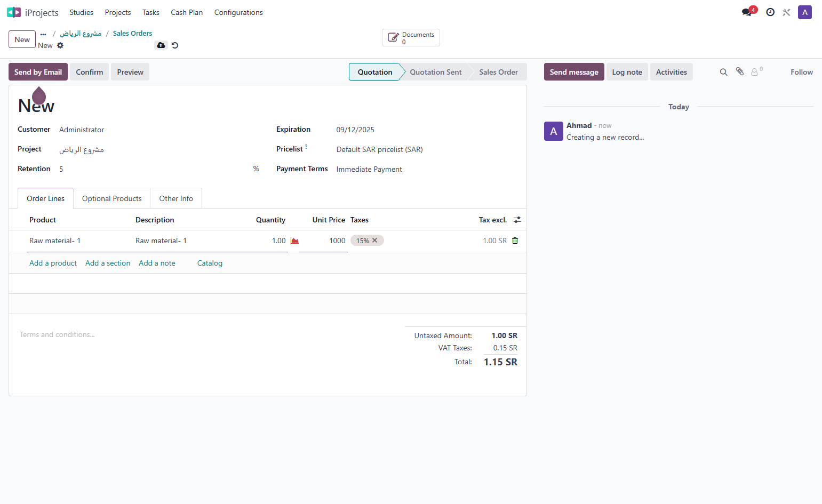Viewport: 822px width, 504px height.
Task: Click the gear actions icon beside New
Action: (x=60, y=45)
